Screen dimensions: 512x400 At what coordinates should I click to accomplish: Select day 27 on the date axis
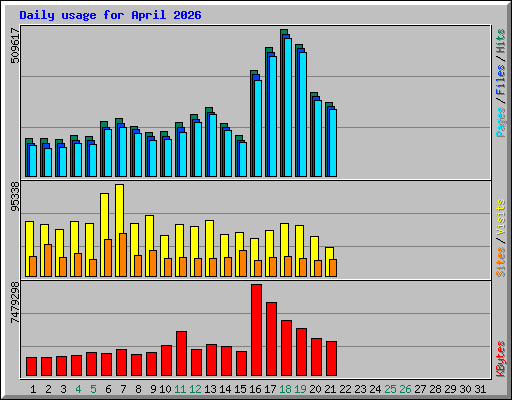click(420, 389)
